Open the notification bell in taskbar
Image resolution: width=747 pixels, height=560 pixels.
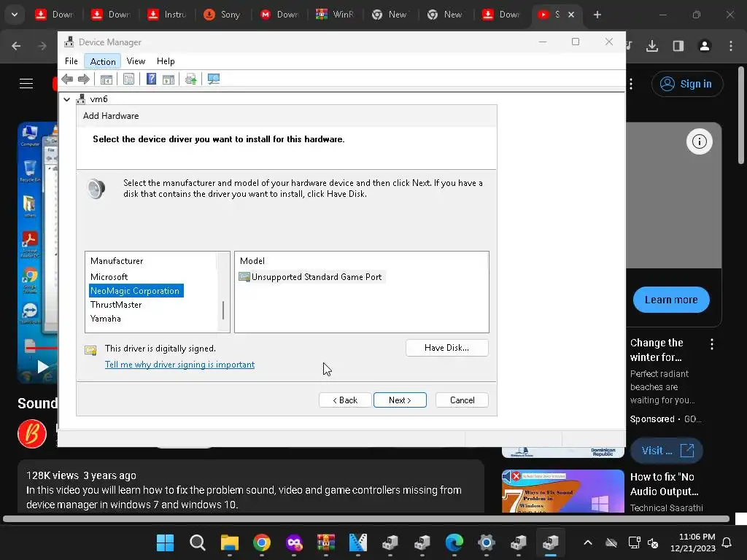click(x=727, y=542)
